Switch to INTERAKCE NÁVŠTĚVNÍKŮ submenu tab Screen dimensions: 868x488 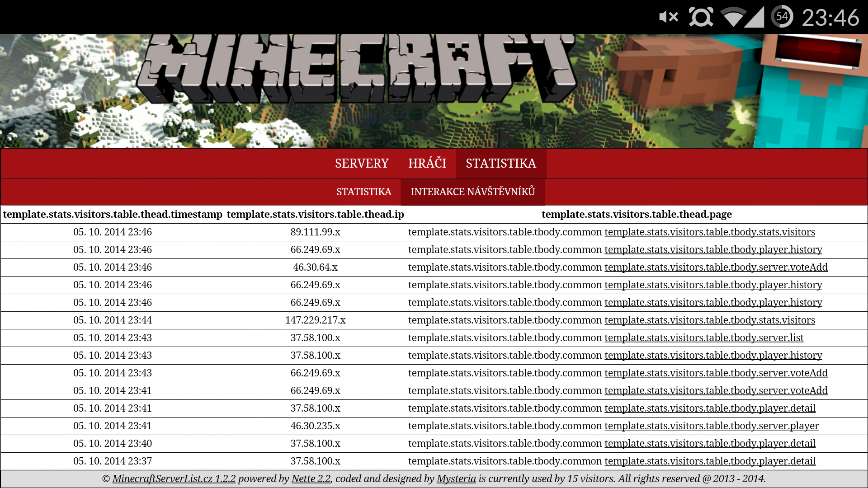(473, 192)
